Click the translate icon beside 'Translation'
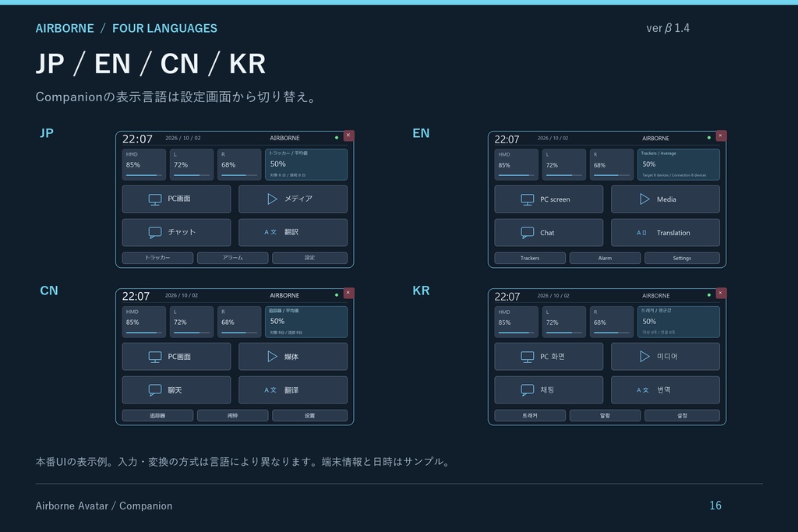Image resolution: width=798 pixels, height=532 pixels. [x=642, y=232]
